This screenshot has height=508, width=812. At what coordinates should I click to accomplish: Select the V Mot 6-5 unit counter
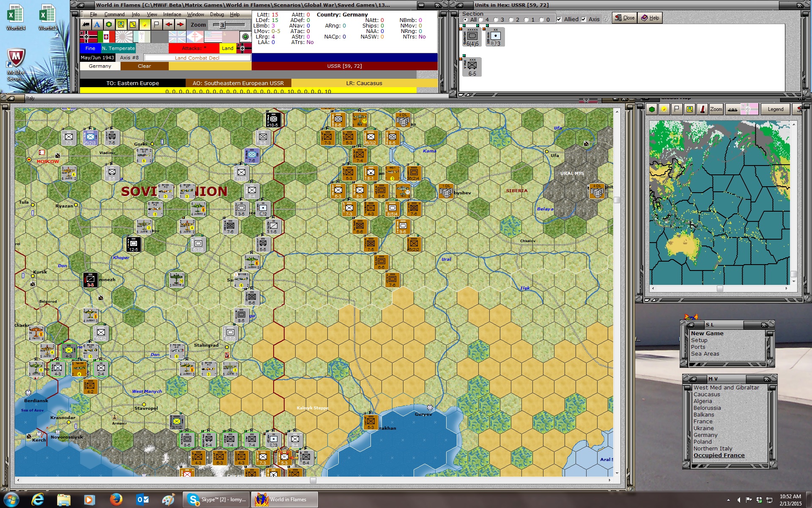pos(472,67)
